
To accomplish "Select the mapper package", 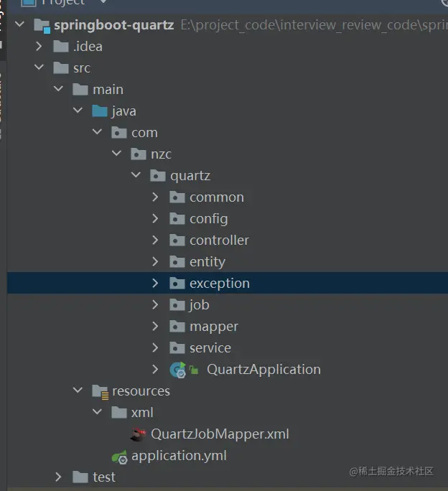I will click(213, 327).
